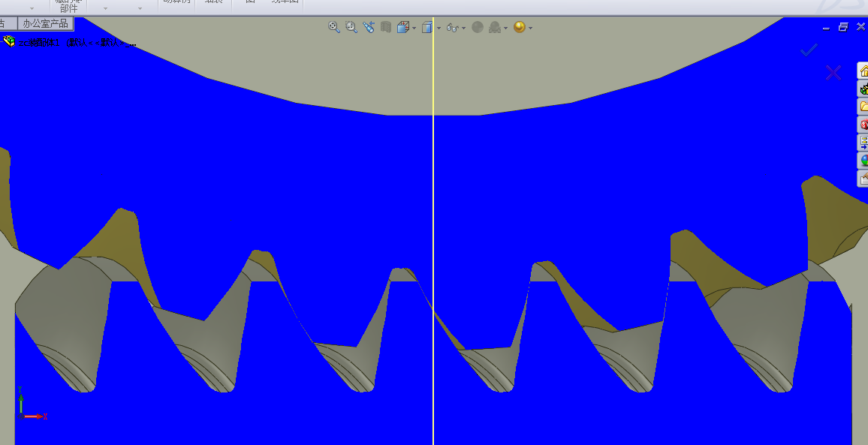868x445 pixels.
Task: Confirm with the green checkmark in corner
Action: tap(809, 50)
